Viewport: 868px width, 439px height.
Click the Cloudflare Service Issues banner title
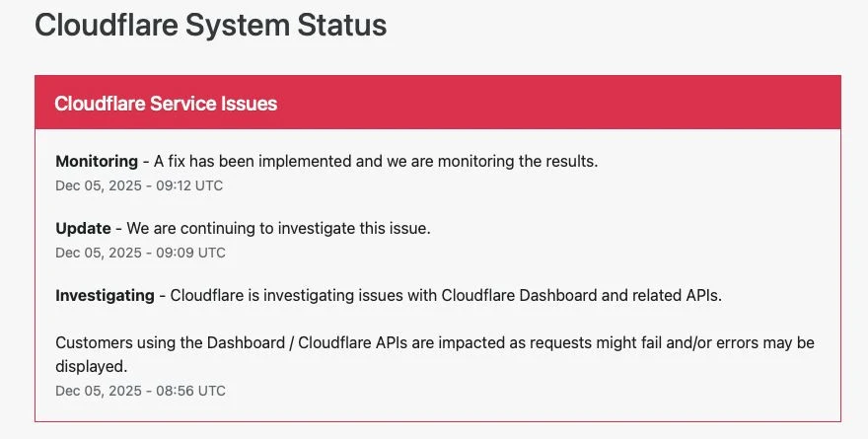pos(166,104)
